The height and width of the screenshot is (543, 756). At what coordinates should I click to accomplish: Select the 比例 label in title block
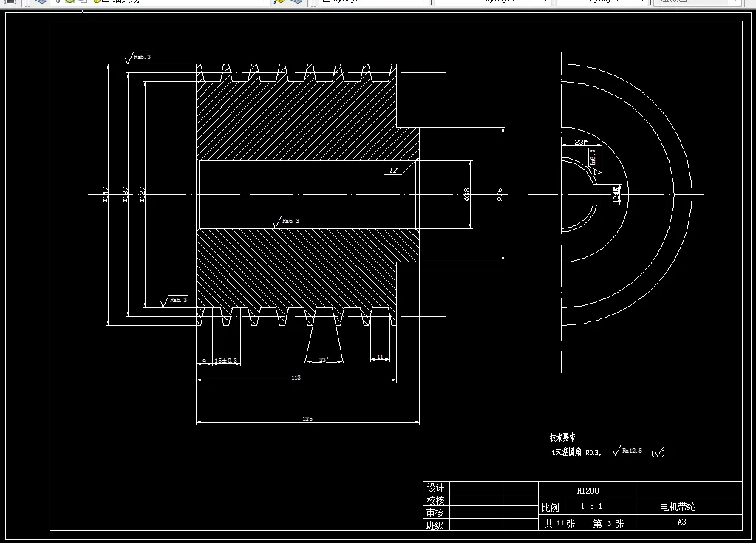point(551,508)
